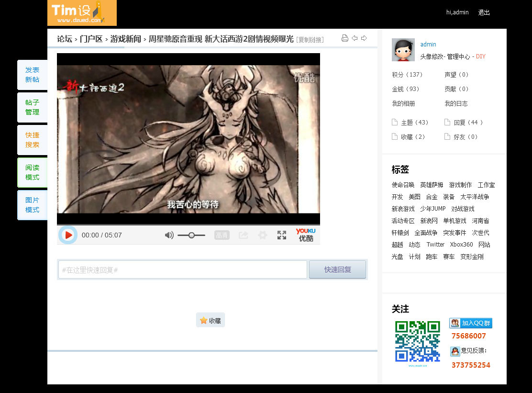The image size is (532, 393).
Task: Select the 使命召唤 tag
Action: pos(403,185)
